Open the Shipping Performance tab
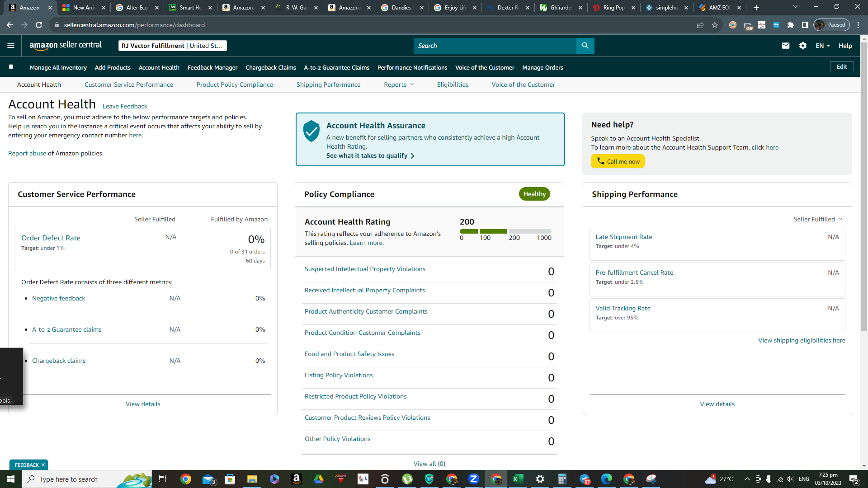The image size is (868, 488). coord(329,84)
